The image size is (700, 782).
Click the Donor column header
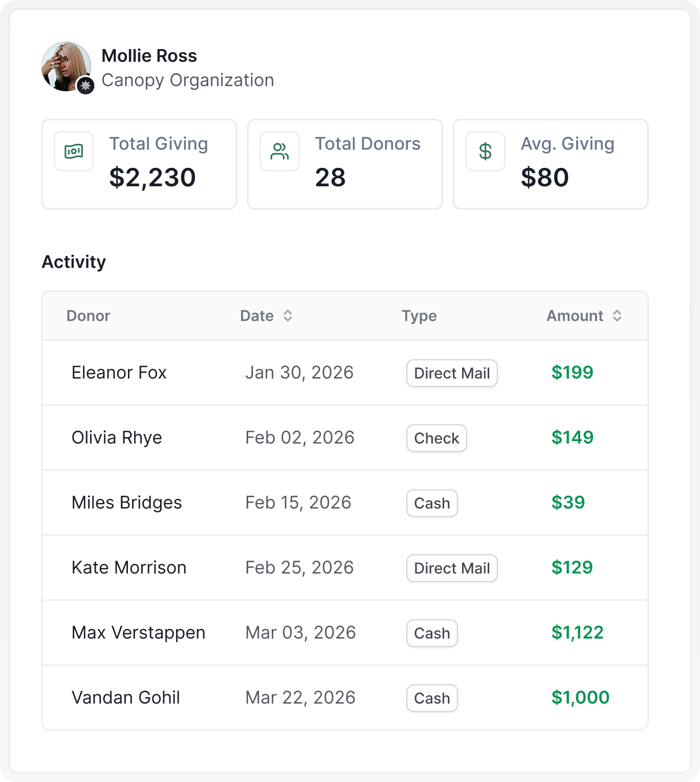click(88, 316)
